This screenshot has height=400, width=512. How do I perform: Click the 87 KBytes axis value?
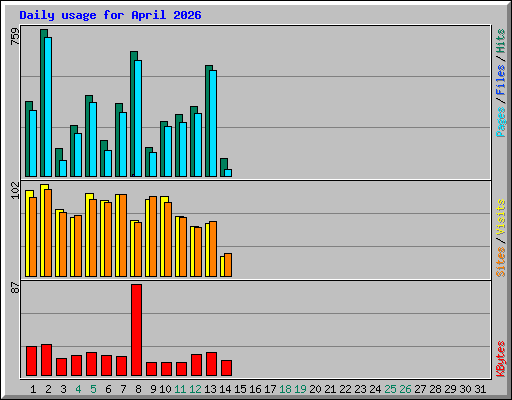tap(15, 288)
